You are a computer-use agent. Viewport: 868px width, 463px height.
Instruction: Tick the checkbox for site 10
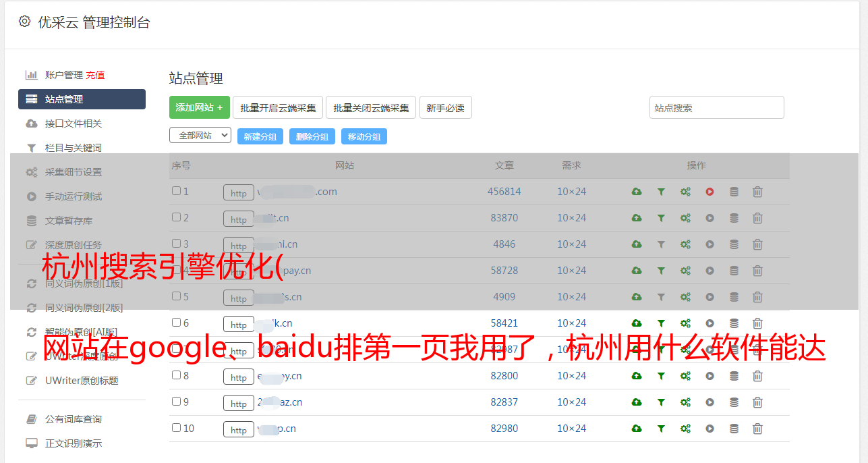tap(176, 428)
